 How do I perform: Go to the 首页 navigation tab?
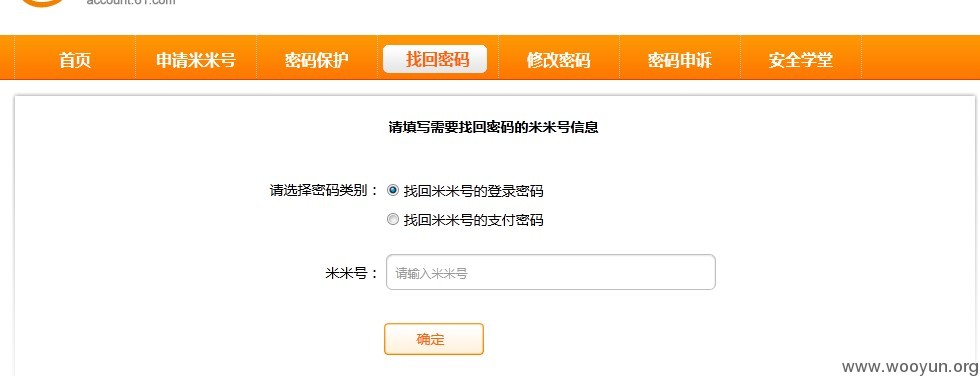75,60
